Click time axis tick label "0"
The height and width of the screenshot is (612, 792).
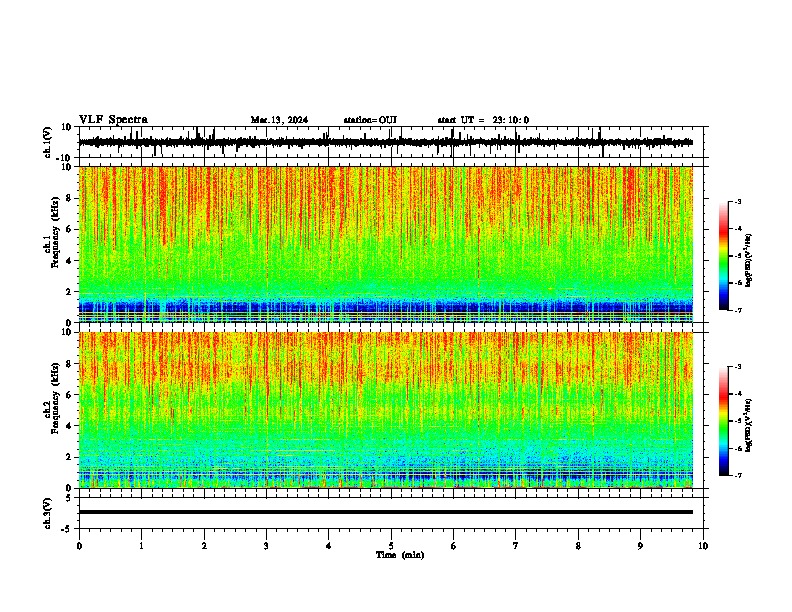pyautogui.click(x=79, y=546)
